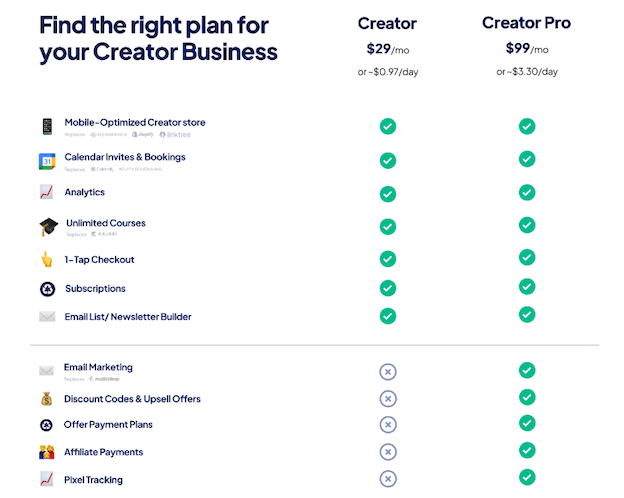Click the mobile phone icon beside Creator store
The width and height of the screenshot is (624, 498).
pos(47,126)
